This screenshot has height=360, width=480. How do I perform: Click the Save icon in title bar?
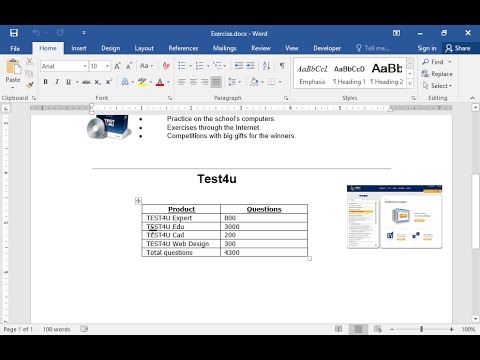click(x=14, y=33)
